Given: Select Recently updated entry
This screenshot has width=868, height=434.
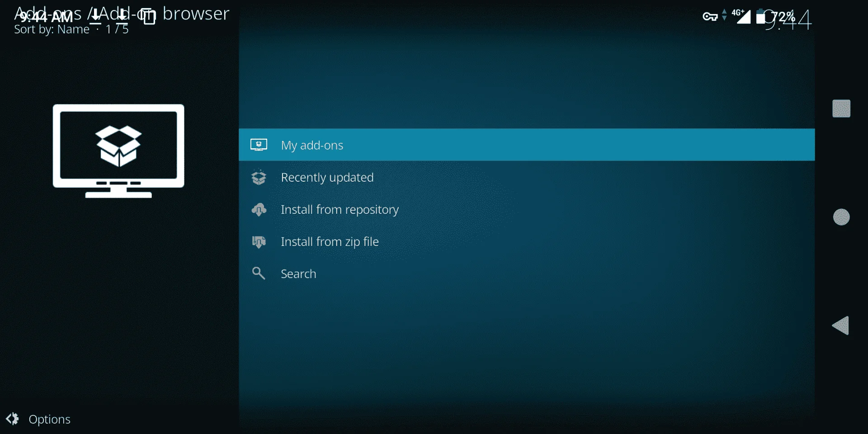Looking at the screenshot, I should point(527,177).
